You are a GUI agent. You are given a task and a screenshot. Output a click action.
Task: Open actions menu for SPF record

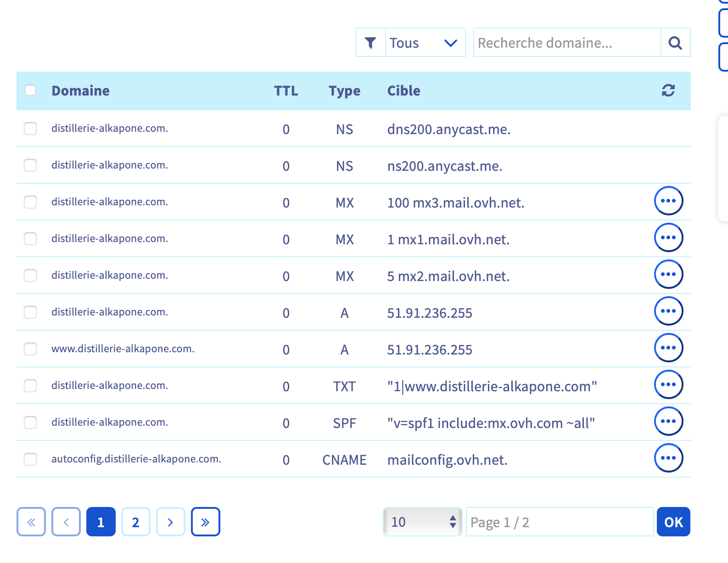(668, 421)
